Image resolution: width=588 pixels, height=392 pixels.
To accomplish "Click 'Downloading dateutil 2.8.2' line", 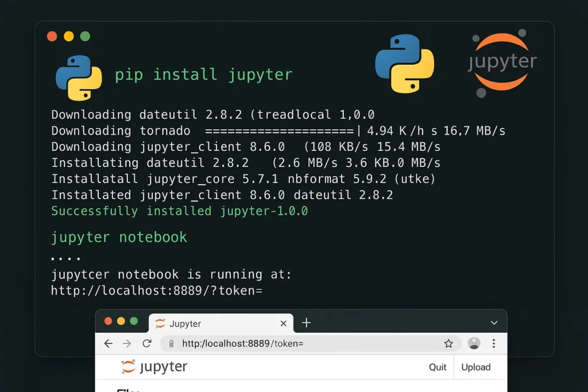I will pos(213,115).
